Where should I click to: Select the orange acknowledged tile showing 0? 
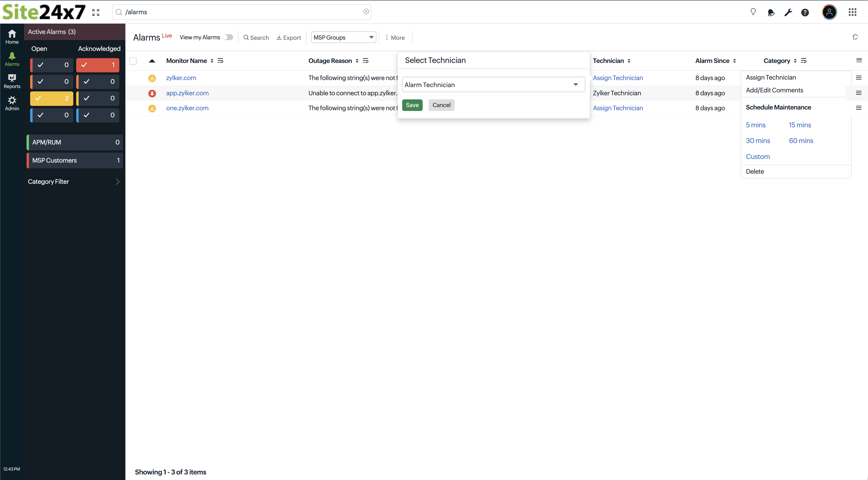click(98, 81)
